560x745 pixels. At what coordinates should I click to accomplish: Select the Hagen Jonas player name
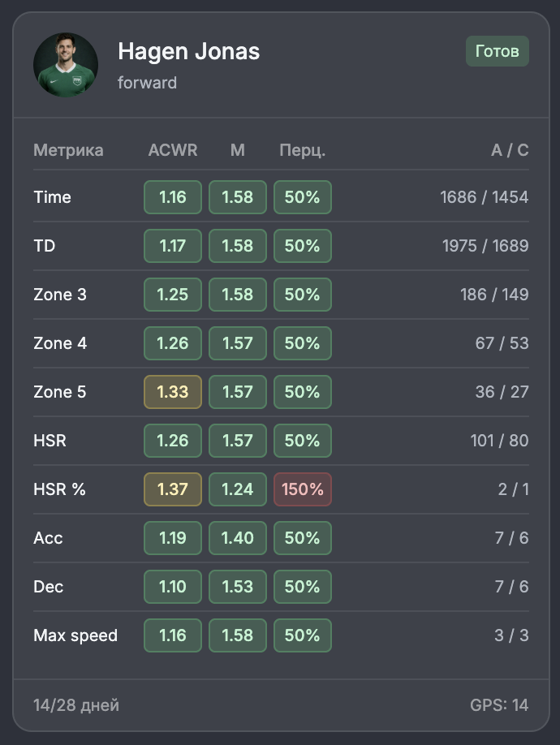coord(188,51)
